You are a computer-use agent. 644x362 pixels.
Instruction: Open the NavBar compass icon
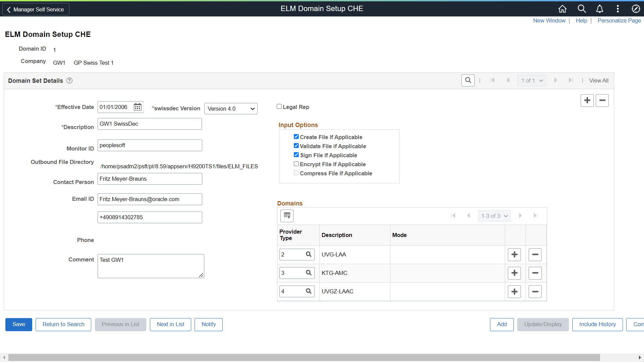(636, 9)
